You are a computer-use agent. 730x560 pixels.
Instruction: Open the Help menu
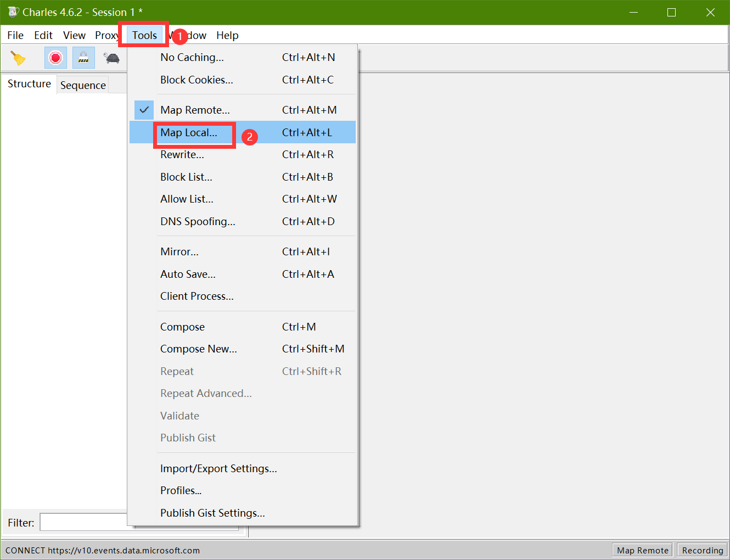(227, 35)
